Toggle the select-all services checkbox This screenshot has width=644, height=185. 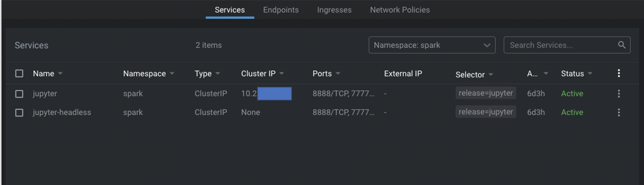[19, 73]
